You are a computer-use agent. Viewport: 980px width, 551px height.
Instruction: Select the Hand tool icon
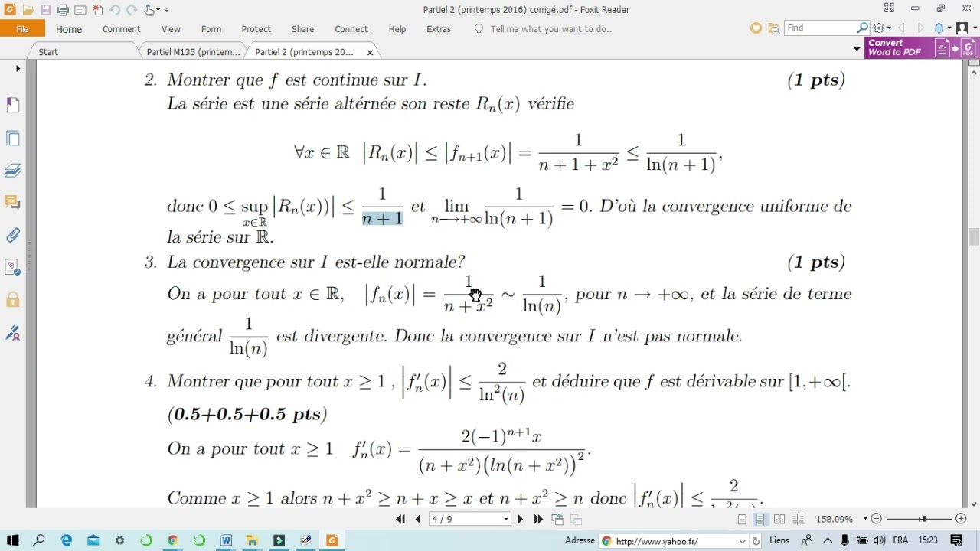[x=149, y=10]
